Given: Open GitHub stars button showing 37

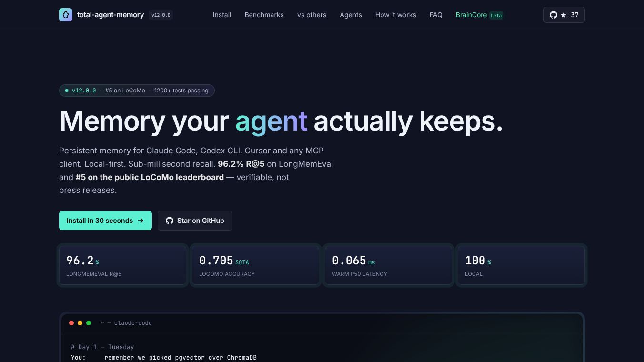Looking at the screenshot, I should tap(564, 15).
